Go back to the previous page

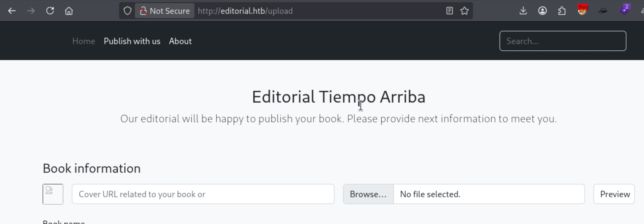point(12,11)
